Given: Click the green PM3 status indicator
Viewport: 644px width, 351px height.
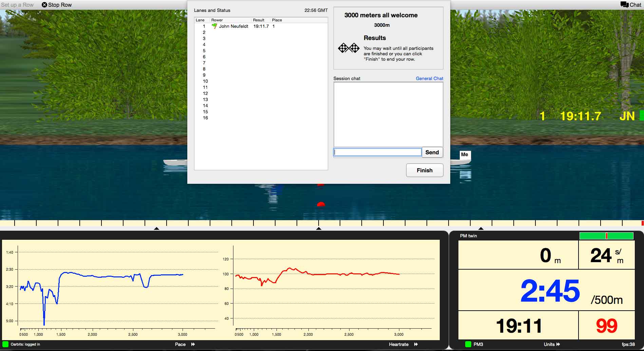Looking at the screenshot, I should (468, 344).
